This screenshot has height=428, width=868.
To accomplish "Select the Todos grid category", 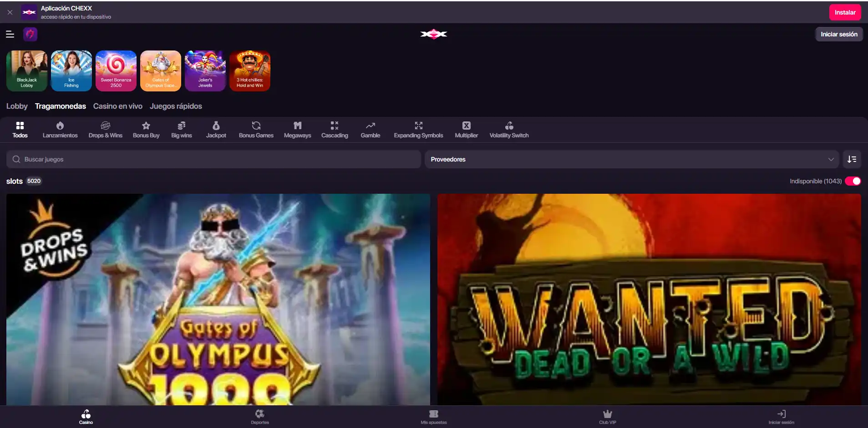I will coord(20,130).
